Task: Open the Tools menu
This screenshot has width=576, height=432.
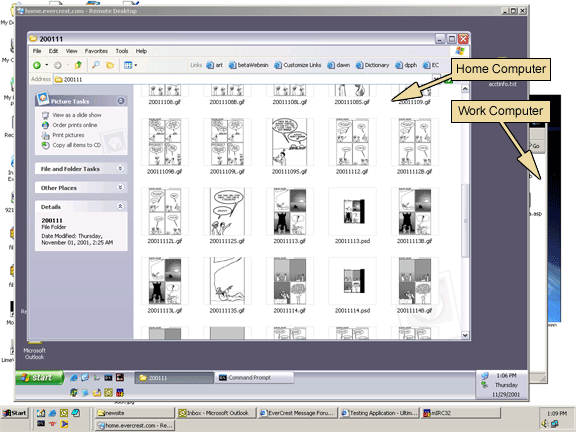Action: coord(122,51)
